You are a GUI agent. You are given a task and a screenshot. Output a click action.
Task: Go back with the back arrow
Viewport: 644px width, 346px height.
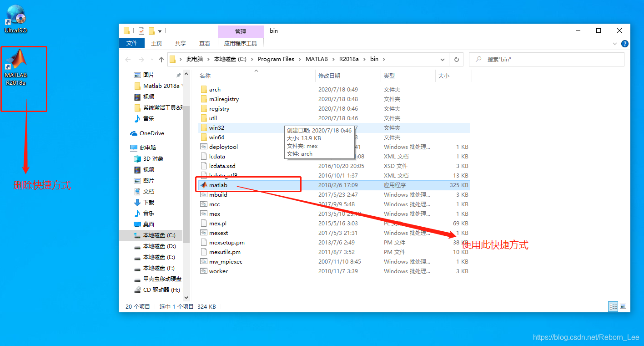(x=128, y=60)
